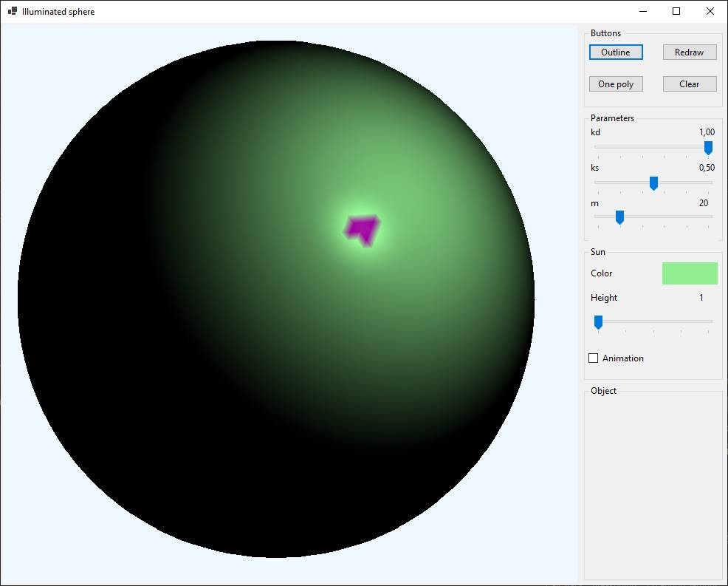Screen dimensions: 728x586
Task: Click the purple polygon on the sphere
Action: (x=364, y=228)
